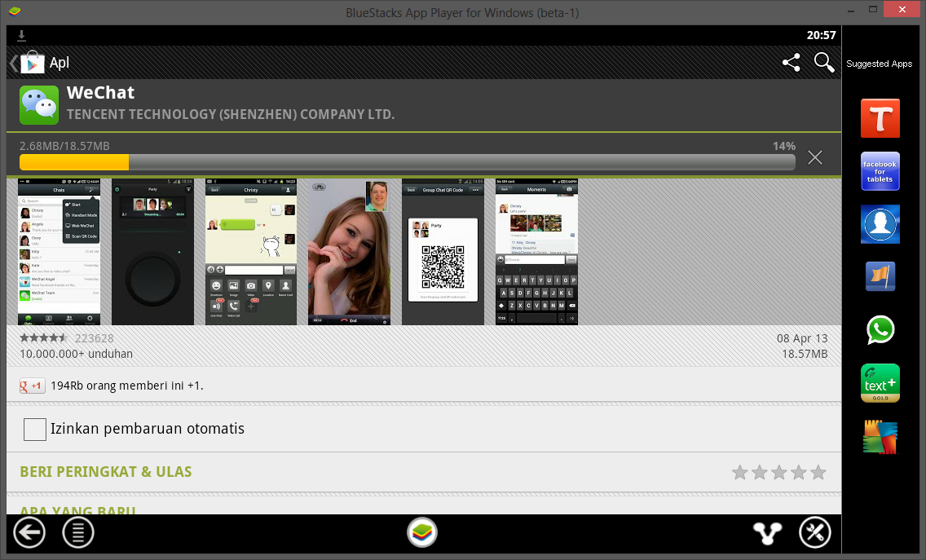This screenshot has width=926, height=560.
Task: Rate with the third star
Action: [779, 473]
